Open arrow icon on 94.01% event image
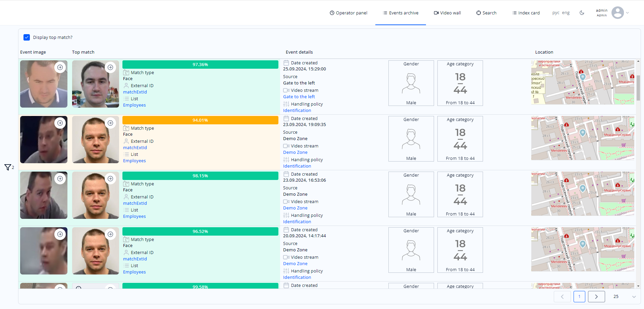The width and height of the screenshot is (644, 309). (60, 123)
